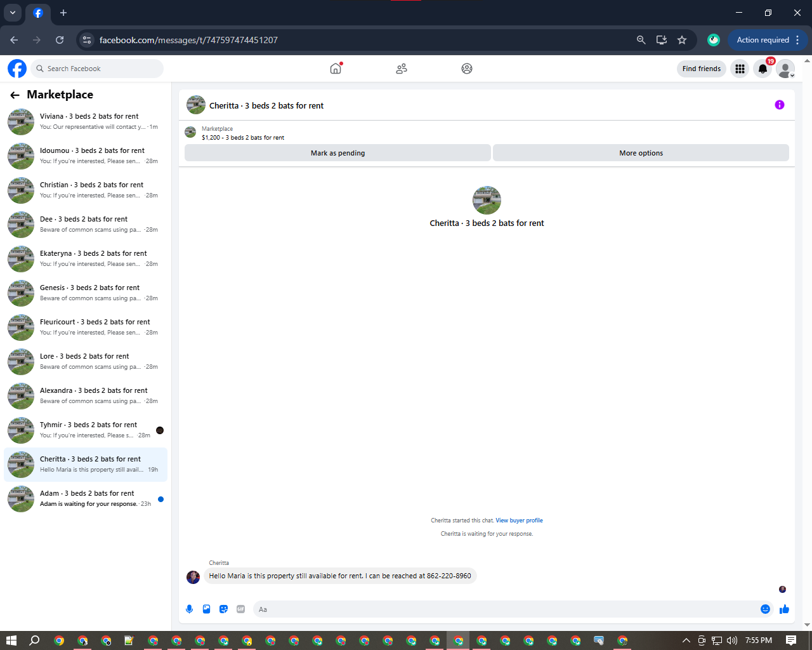Click the Find friends button
The image size is (812, 650).
point(702,69)
